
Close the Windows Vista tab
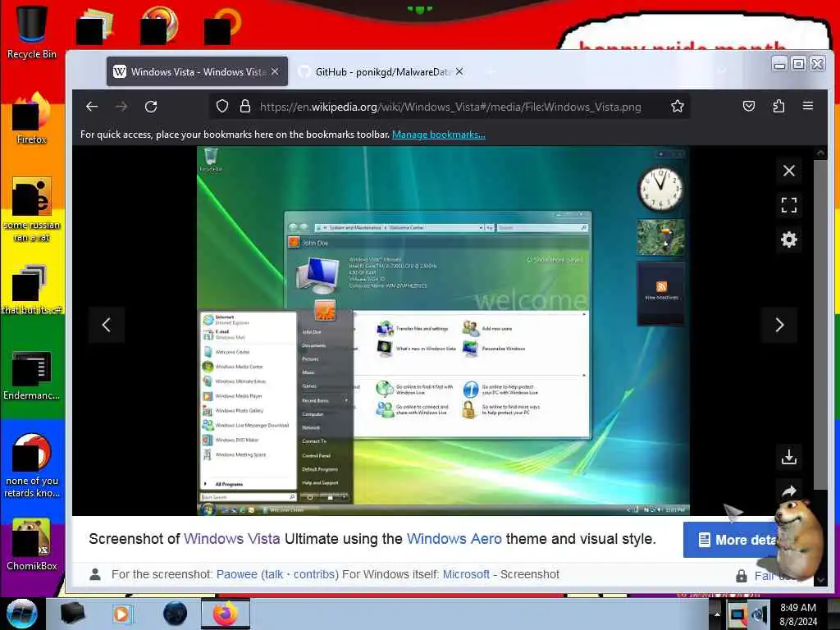click(x=275, y=71)
